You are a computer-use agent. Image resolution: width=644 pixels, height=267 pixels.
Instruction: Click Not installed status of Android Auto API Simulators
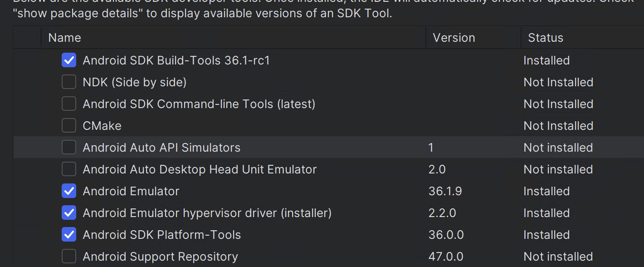point(558,148)
